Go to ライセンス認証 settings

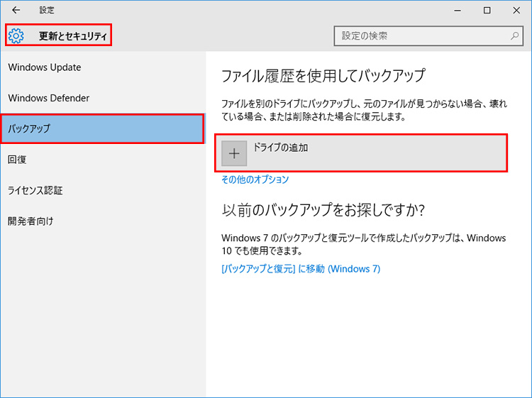click(x=35, y=190)
